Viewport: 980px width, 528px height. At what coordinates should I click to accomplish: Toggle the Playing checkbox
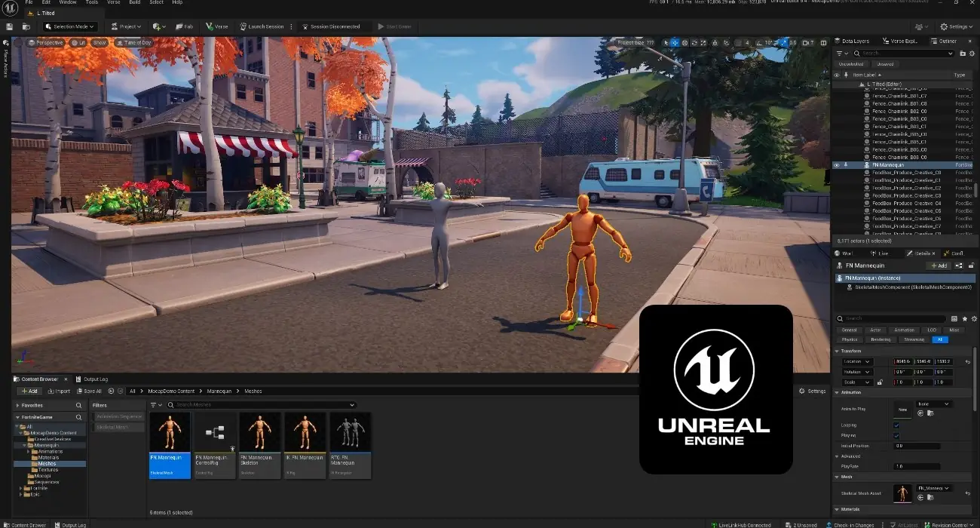pyautogui.click(x=896, y=435)
